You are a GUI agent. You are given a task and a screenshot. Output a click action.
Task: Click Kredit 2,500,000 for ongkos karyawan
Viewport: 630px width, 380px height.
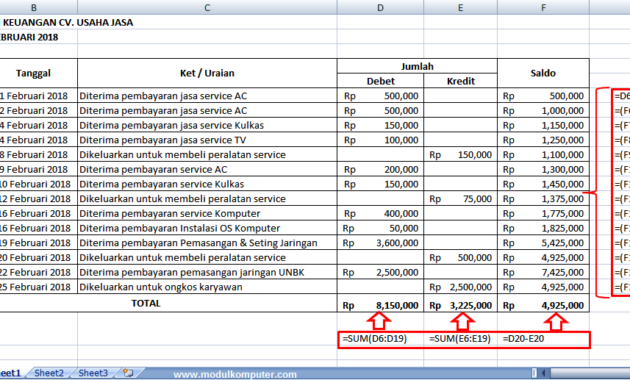[460, 287]
